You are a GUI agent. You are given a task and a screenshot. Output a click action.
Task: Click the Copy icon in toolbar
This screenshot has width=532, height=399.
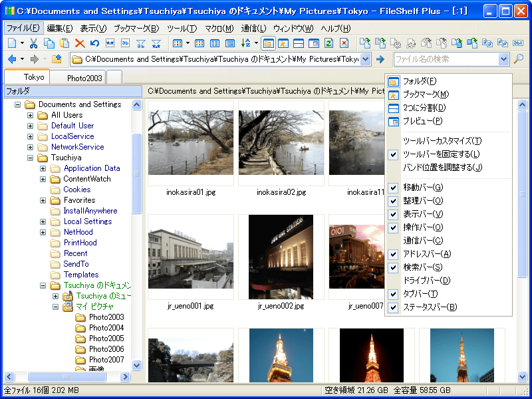pyautogui.click(x=49, y=43)
